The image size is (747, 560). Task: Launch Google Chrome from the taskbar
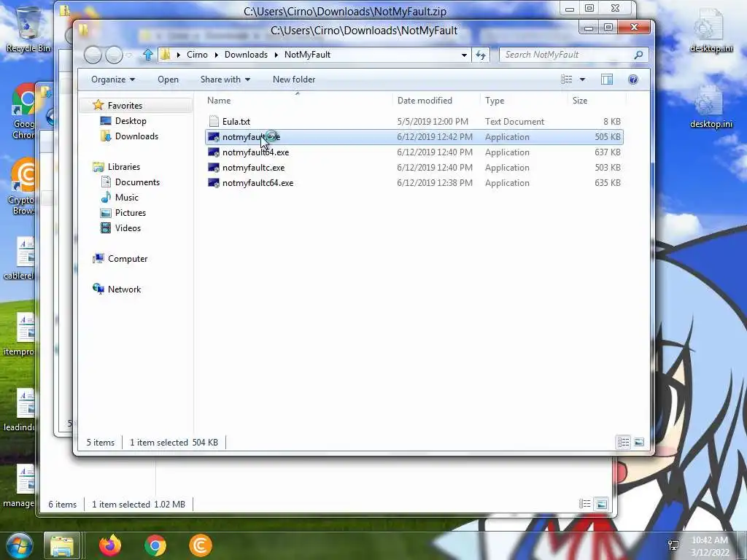155,545
